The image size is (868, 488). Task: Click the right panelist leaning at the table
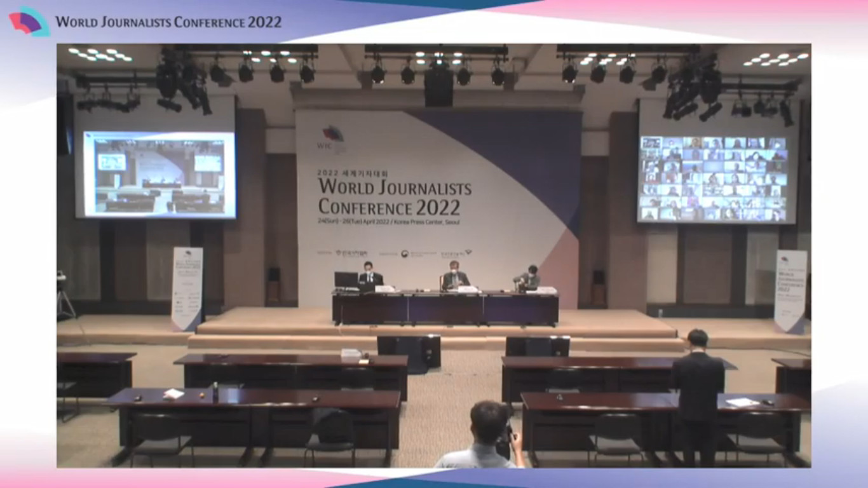[x=527, y=279]
